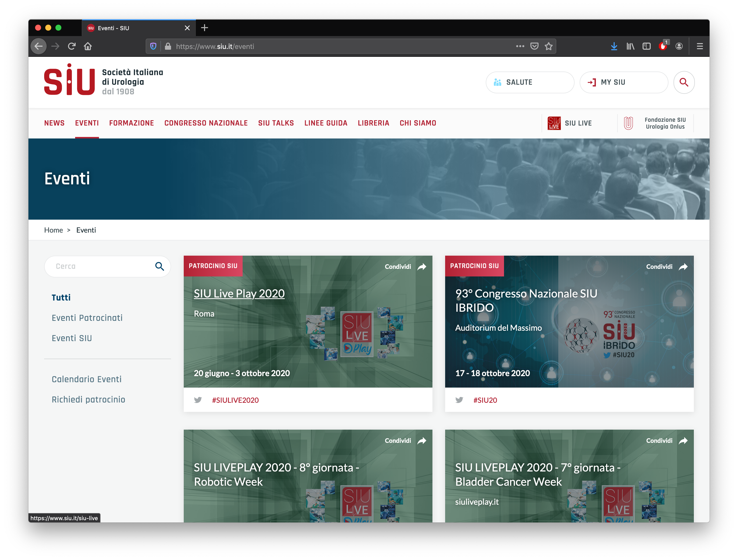This screenshot has height=560, width=738.
Task: Select the Tutti filter
Action: pos(61,297)
